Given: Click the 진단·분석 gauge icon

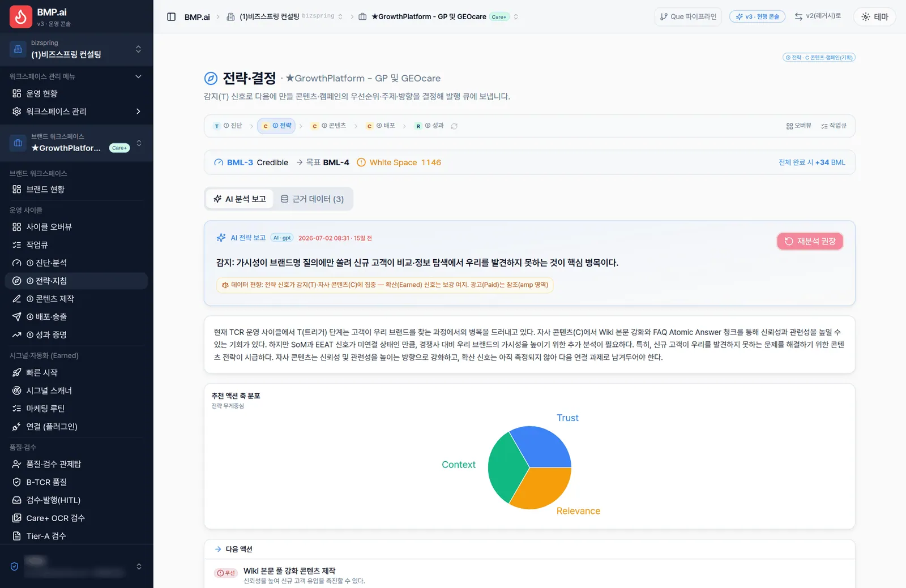Looking at the screenshot, I should (17, 263).
